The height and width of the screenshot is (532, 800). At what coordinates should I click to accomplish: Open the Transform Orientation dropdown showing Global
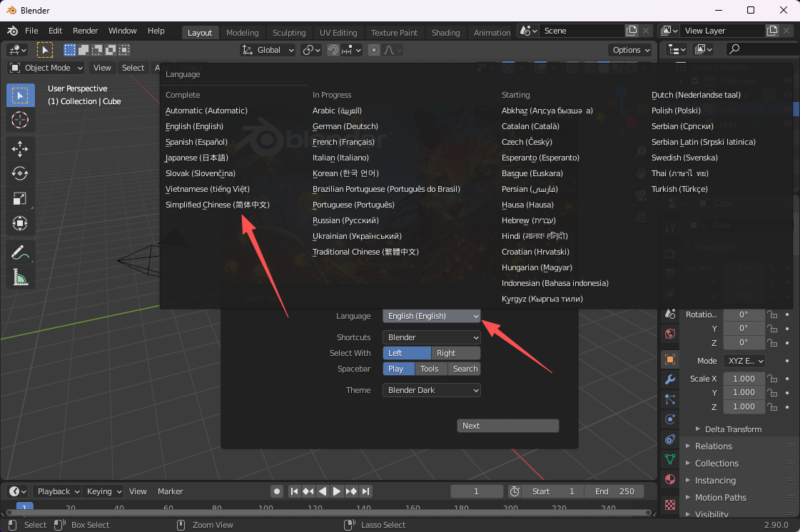(267, 49)
